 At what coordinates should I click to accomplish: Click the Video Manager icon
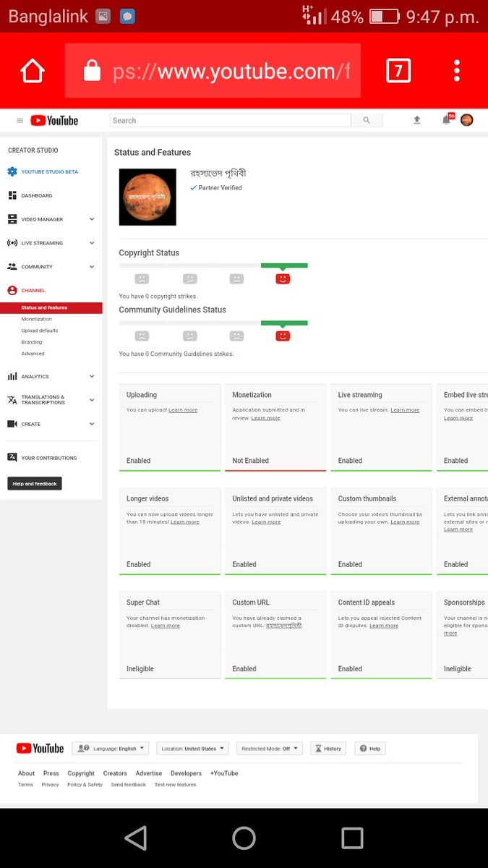point(12,219)
